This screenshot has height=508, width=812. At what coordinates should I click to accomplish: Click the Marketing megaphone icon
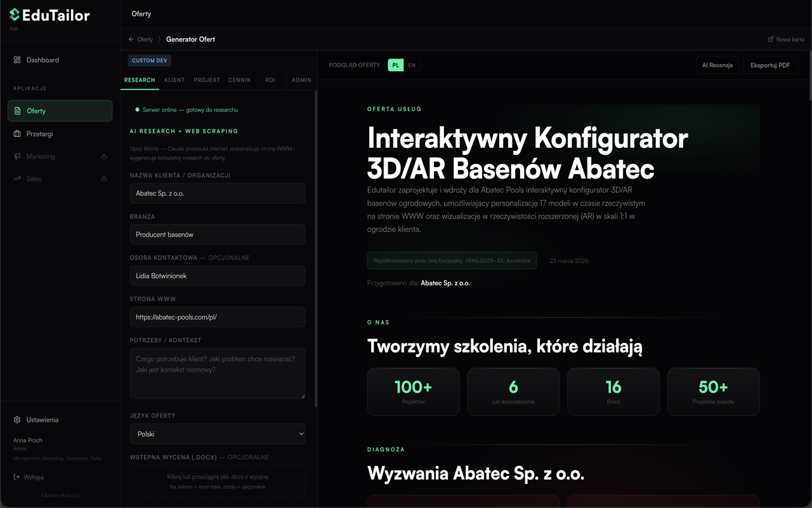(x=17, y=156)
